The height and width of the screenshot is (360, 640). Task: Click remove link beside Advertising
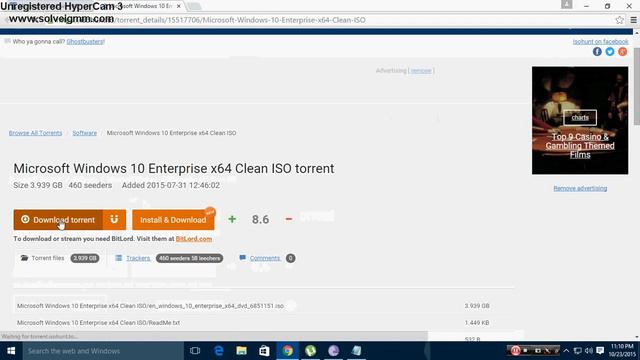tap(421, 71)
